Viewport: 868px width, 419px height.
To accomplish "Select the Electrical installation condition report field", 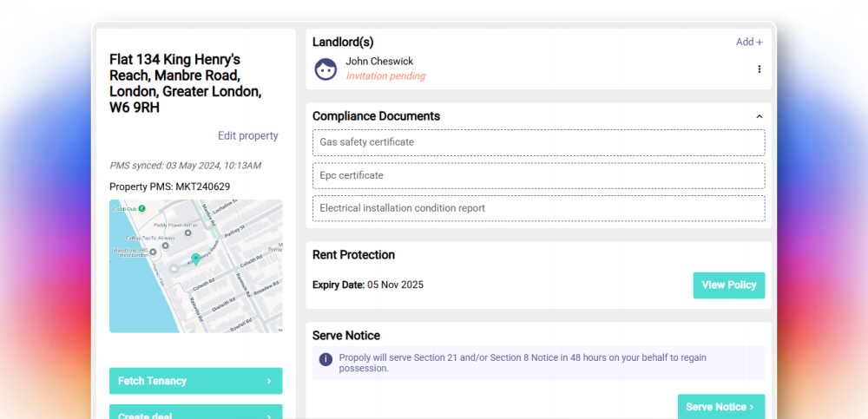I will point(538,208).
